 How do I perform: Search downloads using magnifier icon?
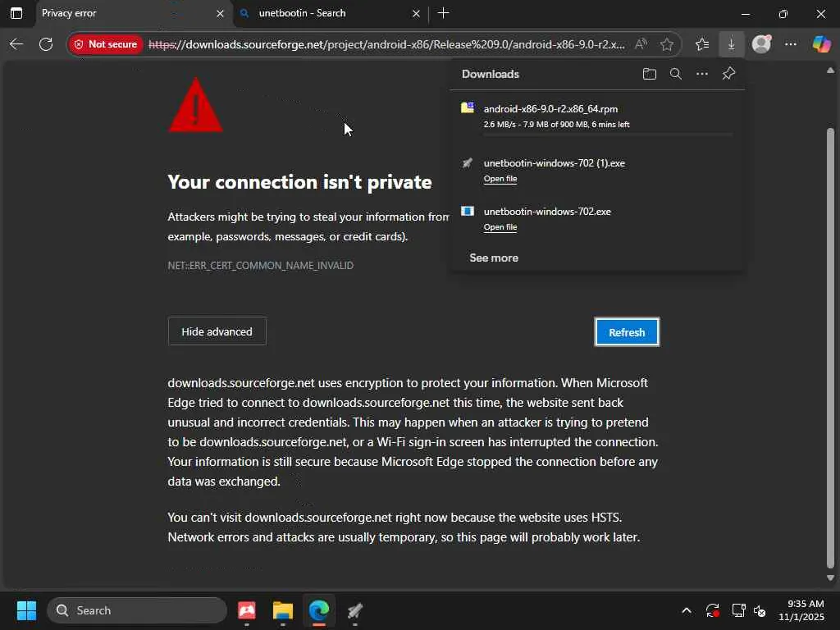(676, 74)
